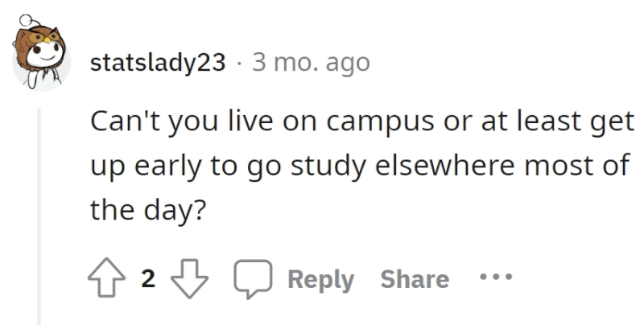This screenshot has width=644, height=325.
Task: Collapse the thread using the vertical line
Action: pyautogui.click(x=39, y=216)
